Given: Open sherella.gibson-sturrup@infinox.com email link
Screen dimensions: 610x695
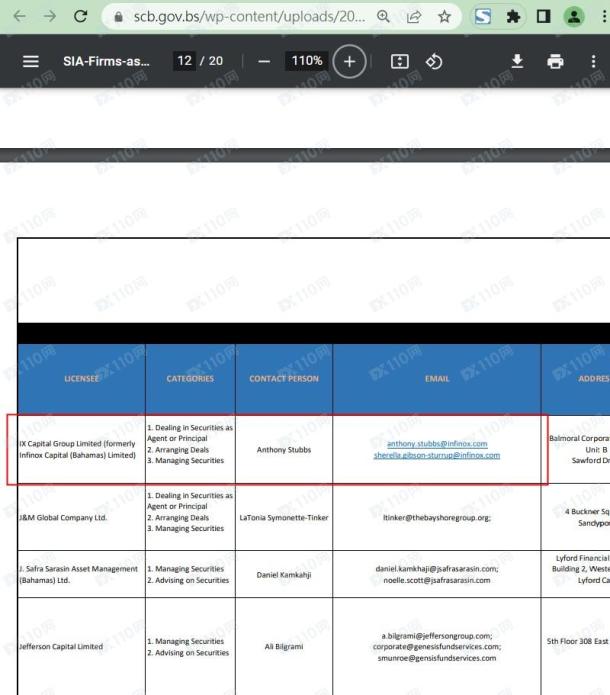Looking at the screenshot, I should click(437, 455).
